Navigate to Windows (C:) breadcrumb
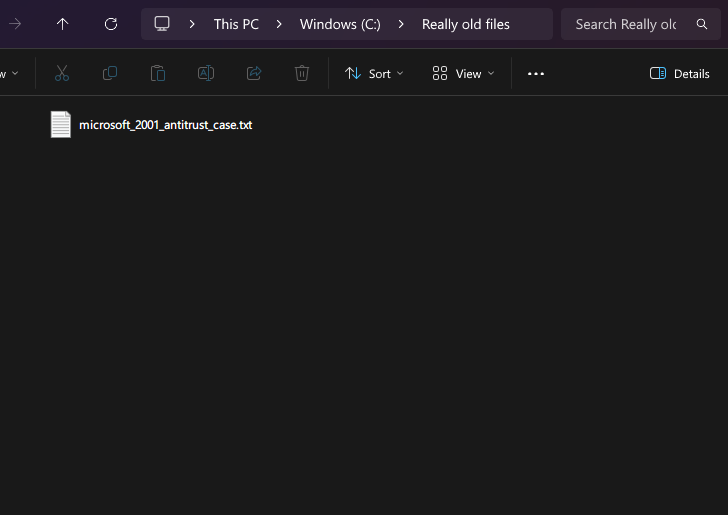Viewport: 728px width, 515px height. tap(340, 24)
